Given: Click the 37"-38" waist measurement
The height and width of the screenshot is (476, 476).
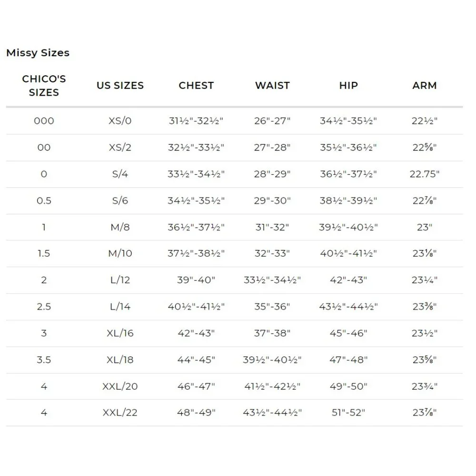Looking at the screenshot, I should 273,333.
